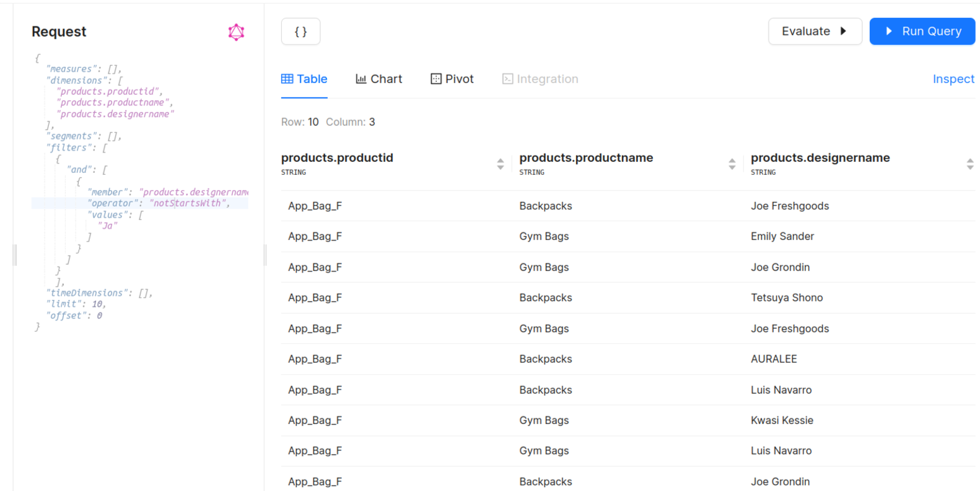Click Gym Bags in Emily Sander row
This screenshot has height=491, width=980.
[x=544, y=236]
